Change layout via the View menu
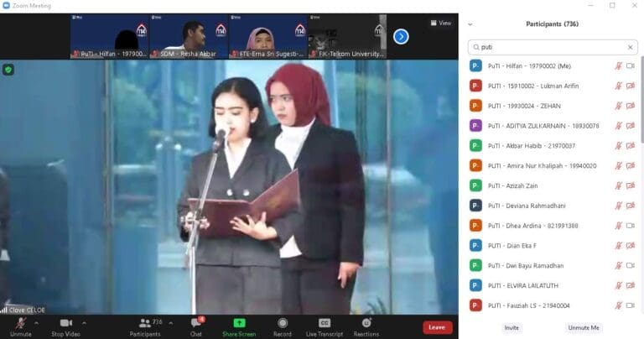 [x=440, y=23]
